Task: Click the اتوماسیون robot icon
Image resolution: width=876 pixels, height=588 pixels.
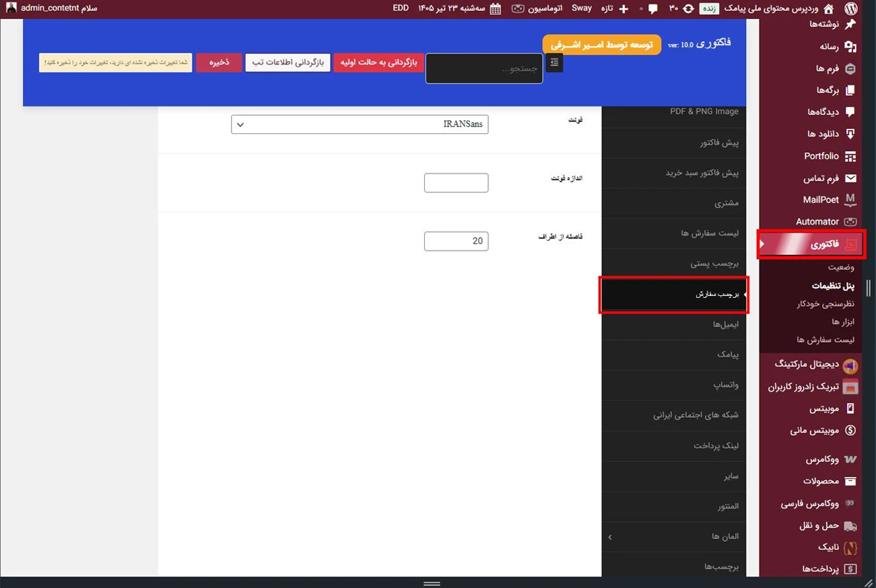Action: tap(518, 8)
